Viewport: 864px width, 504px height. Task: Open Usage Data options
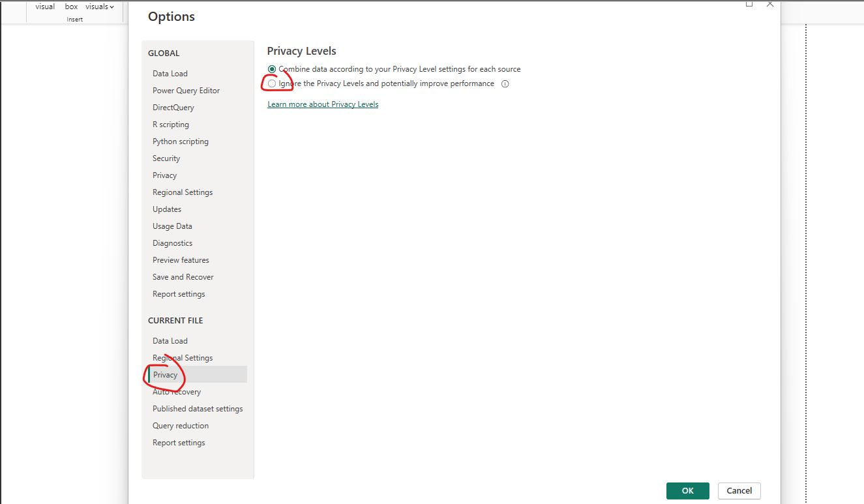(172, 226)
